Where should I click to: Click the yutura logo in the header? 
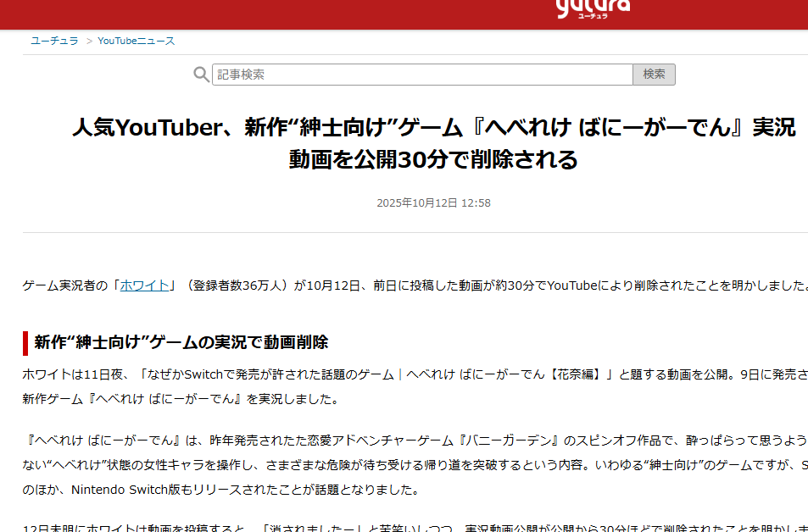593,8
